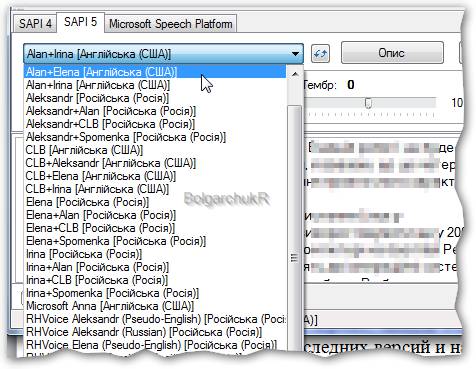Select Alan+Elena [Англійська (США)] voice
476x369 pixels.
click(155, 72)
